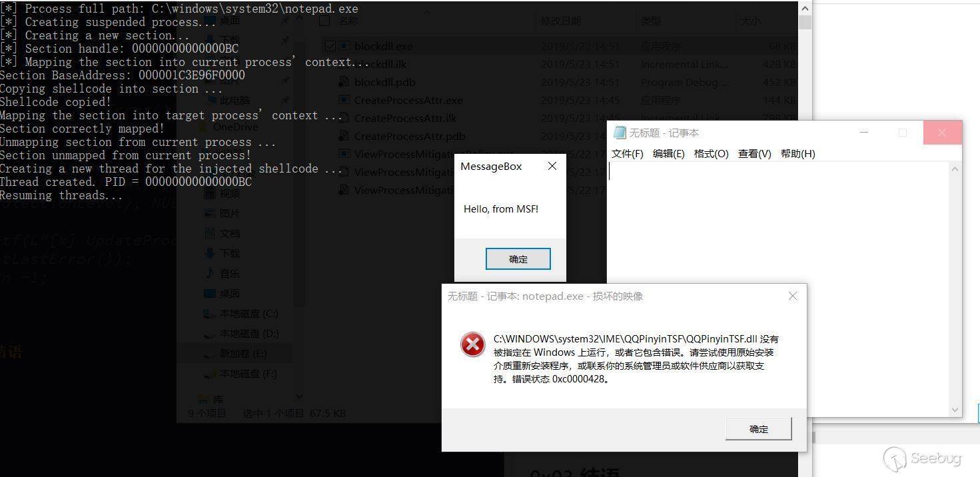The height and width of the screenshot is (477, 980).
Task: Click the 图片 pictures folder icon
Action: click(209, 213)
